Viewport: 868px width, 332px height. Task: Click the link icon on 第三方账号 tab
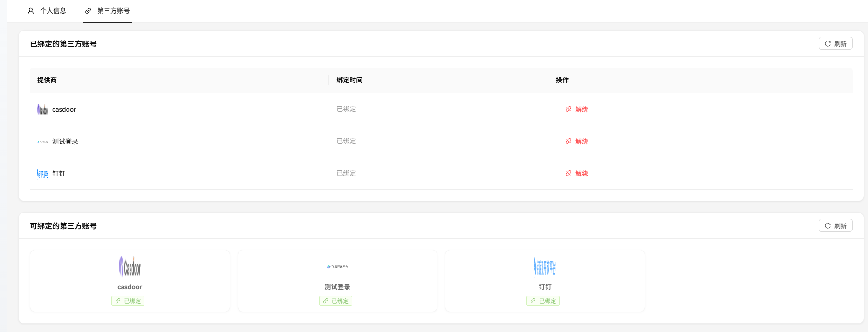(x=88, y=11)
